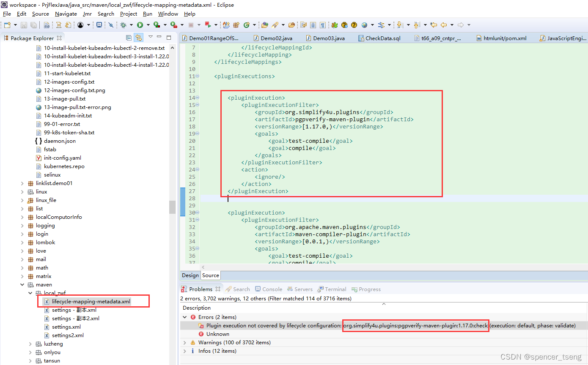Open the Terminal view in bottom panel

(x=335, y=289)
